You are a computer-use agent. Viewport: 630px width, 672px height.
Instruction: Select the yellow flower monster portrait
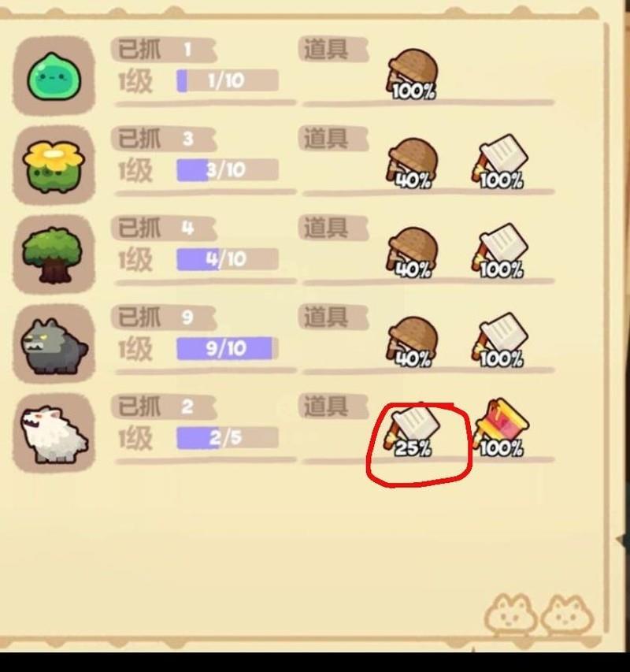pos(54,165)
